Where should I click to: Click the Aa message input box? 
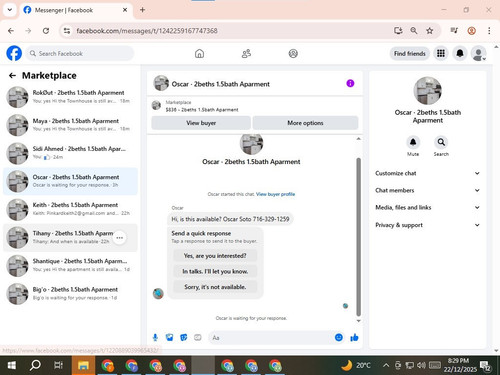[271, 338]
